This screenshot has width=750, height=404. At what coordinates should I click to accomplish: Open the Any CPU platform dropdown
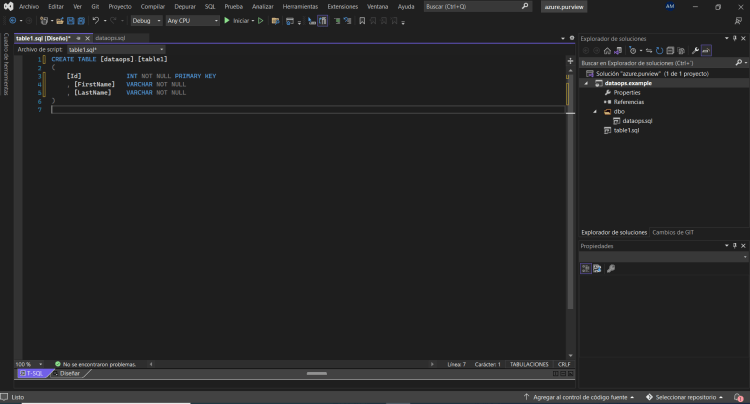[192, 20]
